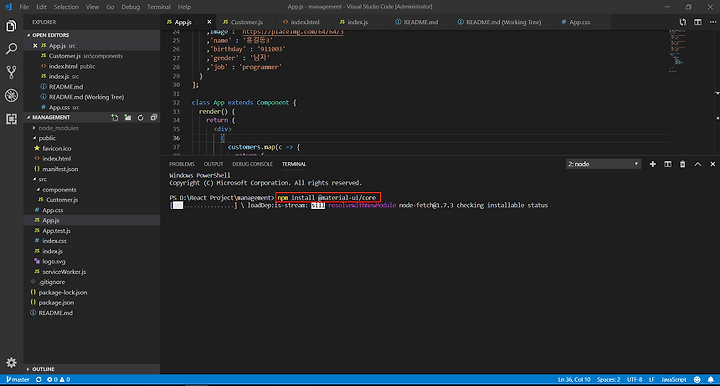Viewport: 720px width, 386px height.
Task: Open the File menu
Action: coord(24,7)
